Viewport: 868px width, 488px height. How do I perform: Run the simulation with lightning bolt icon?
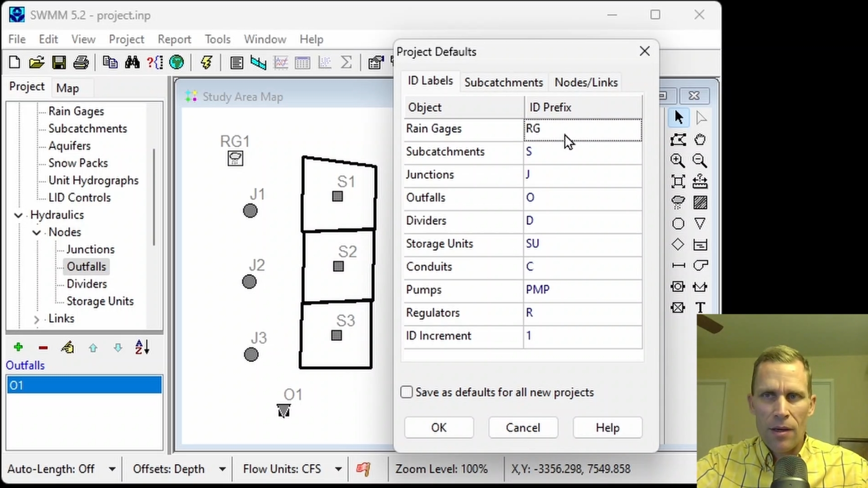pyautogui.click(x=206, y=62)
